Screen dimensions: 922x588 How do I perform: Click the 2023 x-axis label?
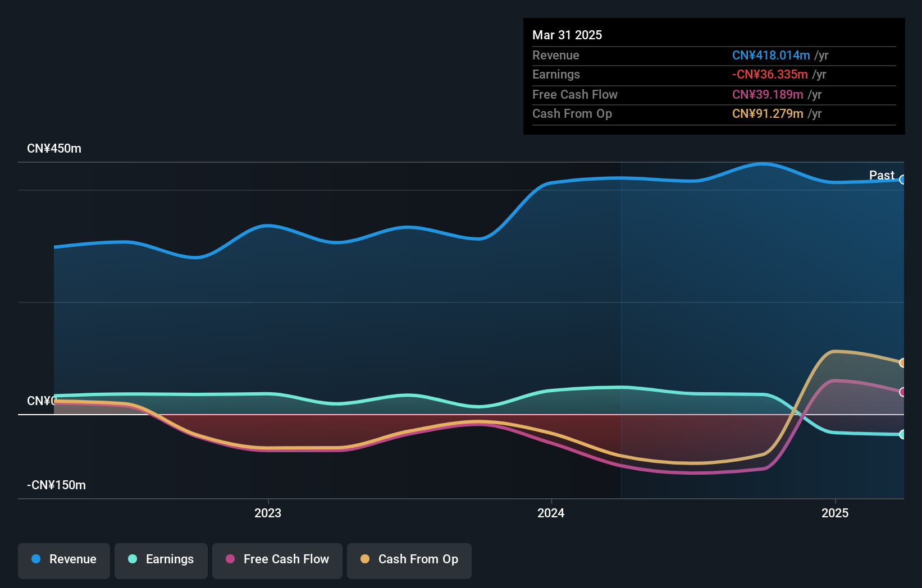(268, 513)
